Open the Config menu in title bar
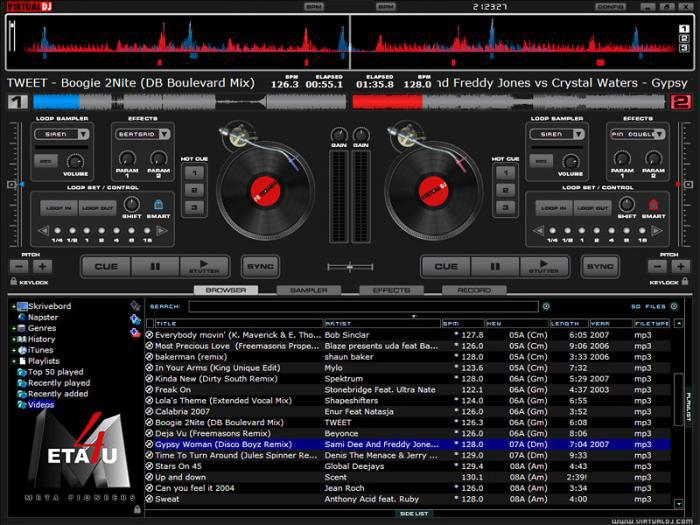 pyautogui.click(x=610, y=6)
